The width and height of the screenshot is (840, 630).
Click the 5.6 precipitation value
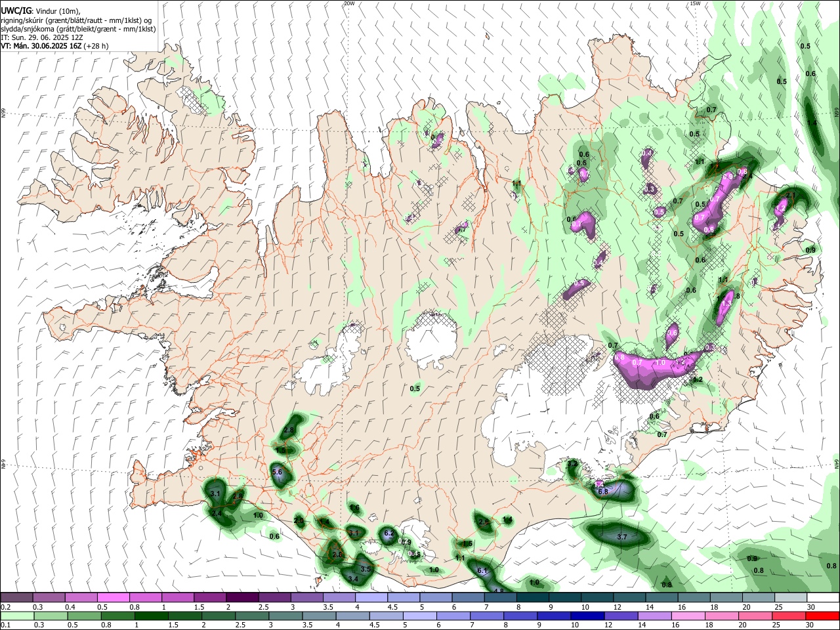(277, 472)
